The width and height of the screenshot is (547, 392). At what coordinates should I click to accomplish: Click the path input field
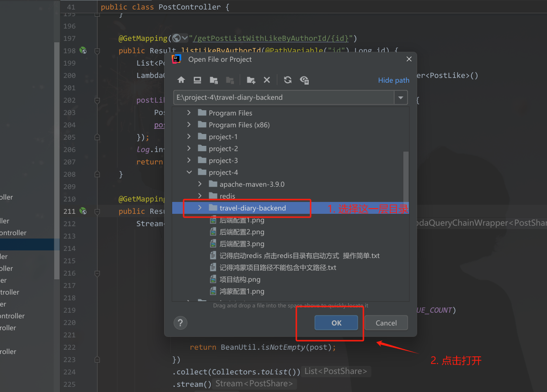(284, 97)
